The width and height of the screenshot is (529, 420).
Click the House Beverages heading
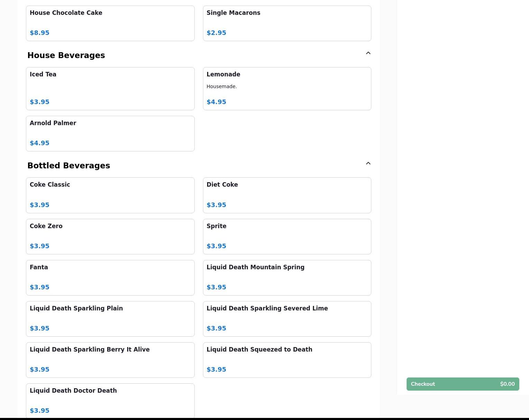tap(66, 55)
